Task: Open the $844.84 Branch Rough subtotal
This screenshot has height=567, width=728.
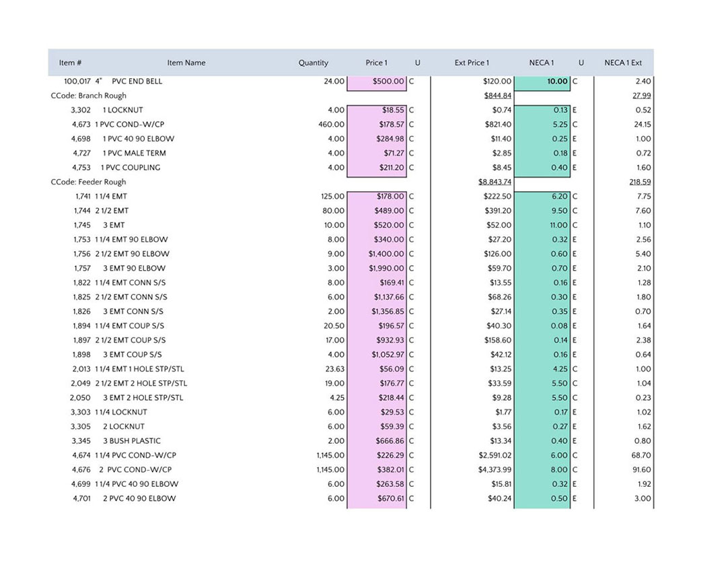Action: pyautogui.click(x=497, y=96)
